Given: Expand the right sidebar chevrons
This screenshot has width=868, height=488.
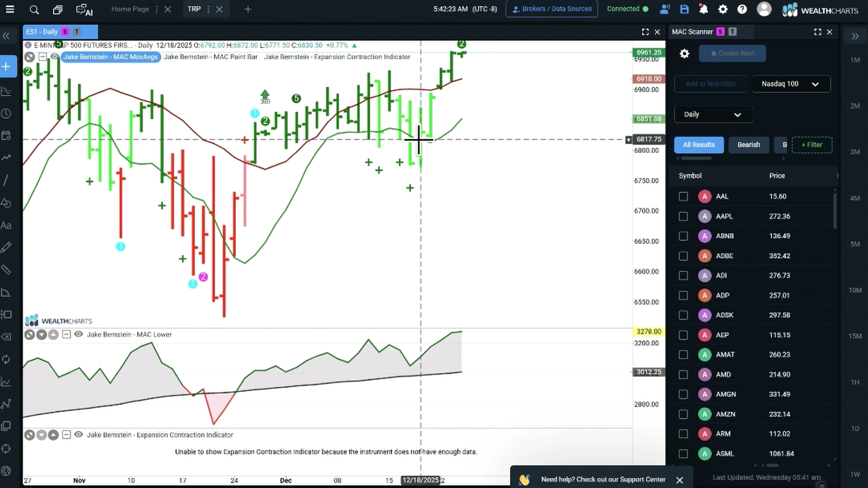Looking at the screenshot, I should click(855, 36).
